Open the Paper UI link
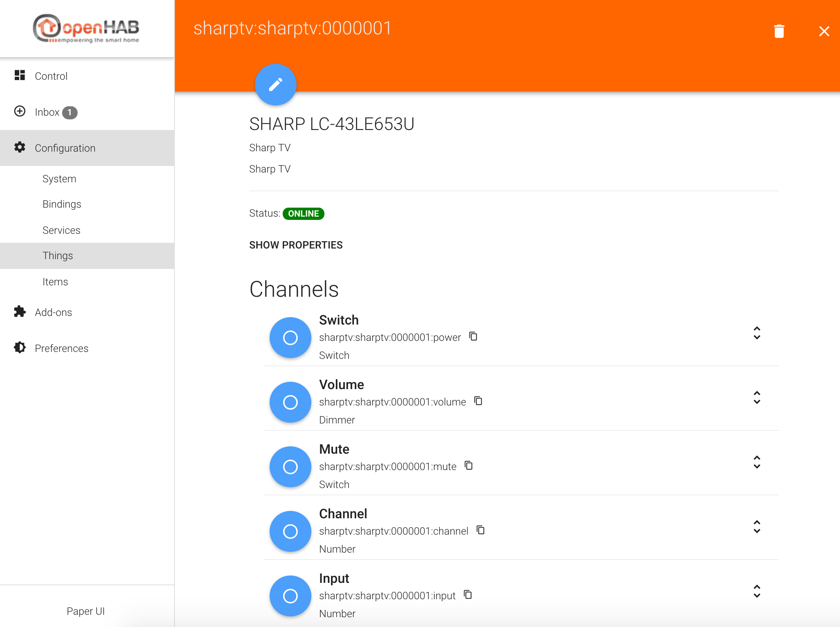 pyautogui.click(x=86, y=611)
